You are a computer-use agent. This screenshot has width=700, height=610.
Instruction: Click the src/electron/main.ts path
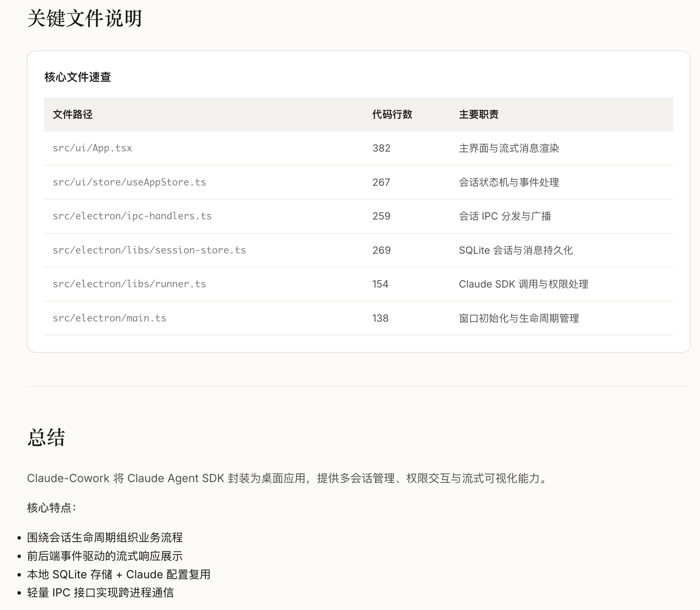(109, 318)
